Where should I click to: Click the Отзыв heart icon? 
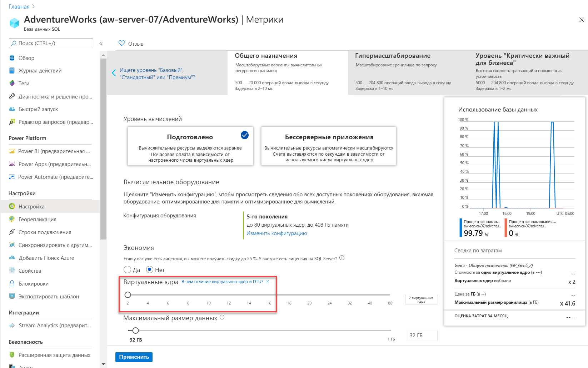coord(122,43)
